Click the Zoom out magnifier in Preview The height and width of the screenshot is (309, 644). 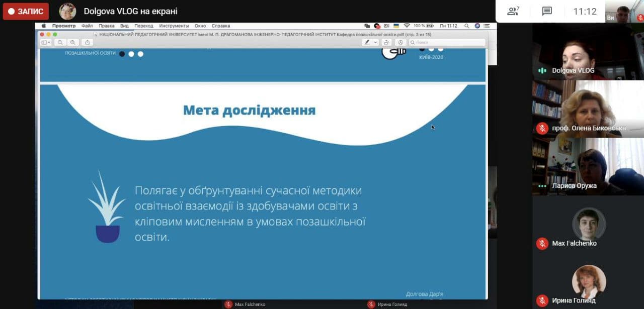click(60, 43)
